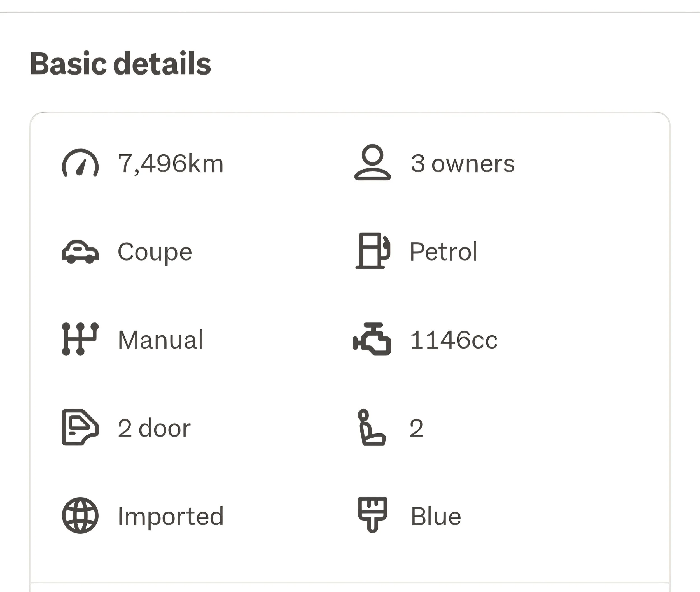
Task: Click the 7,496km mileage text
Action: 171,164
